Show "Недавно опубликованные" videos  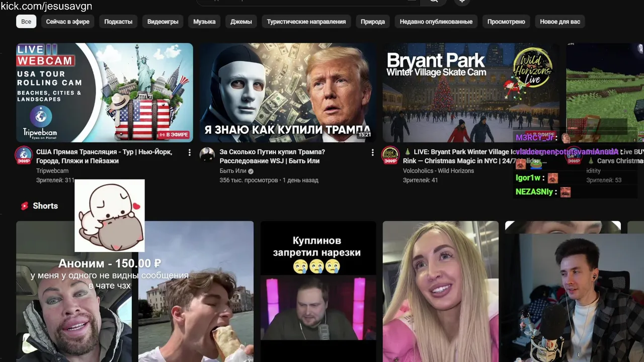(x=436, y=22)
